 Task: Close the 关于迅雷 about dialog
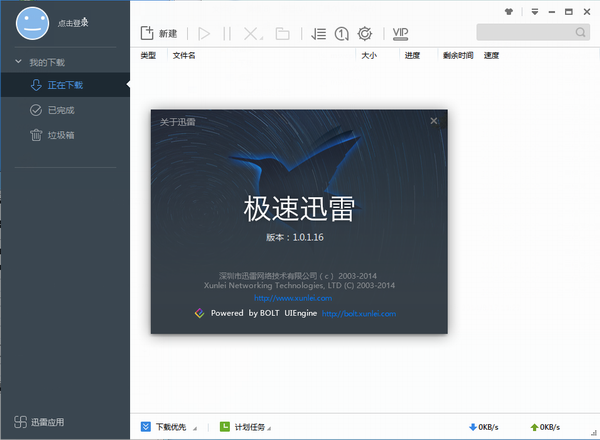[x=434, y=121]
